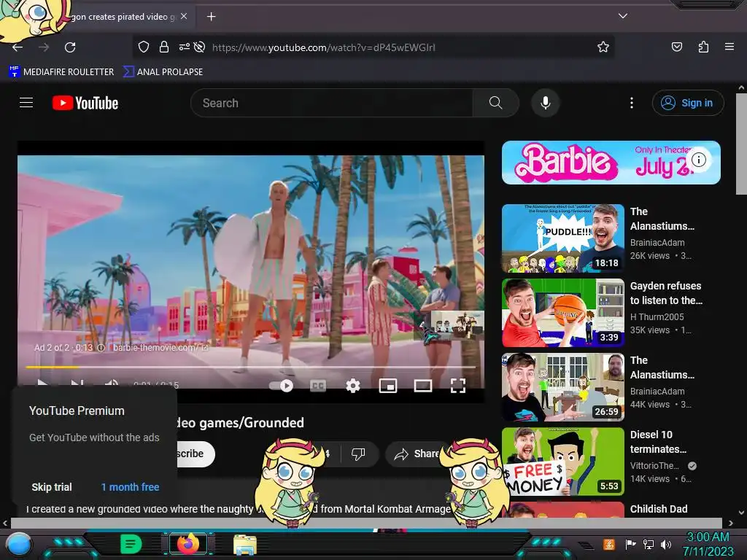The width and height of the screenshot is (747, 560).
Task: Go back with the browser back arrow
Action: (x=18, y=47)
